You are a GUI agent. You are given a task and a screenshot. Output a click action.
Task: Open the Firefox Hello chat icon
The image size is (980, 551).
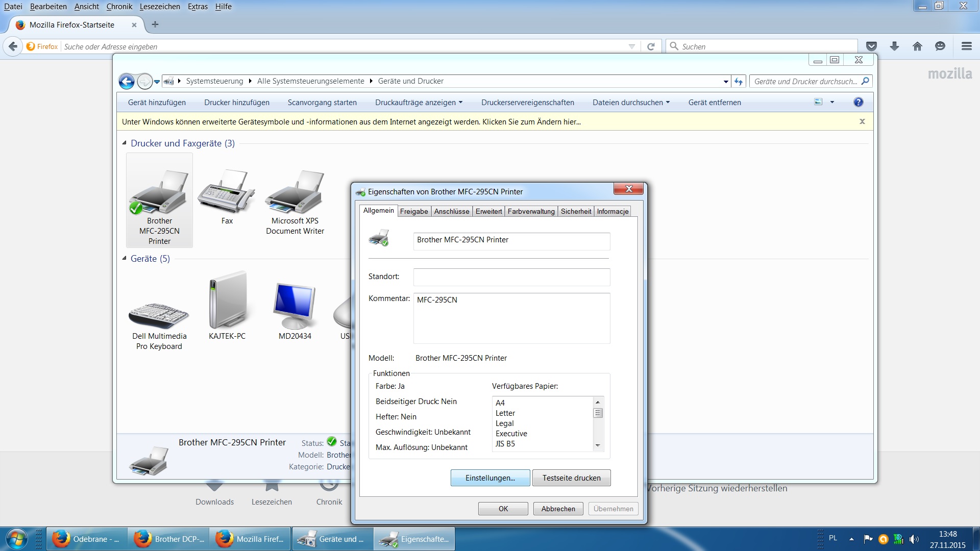tap(940, 46)
